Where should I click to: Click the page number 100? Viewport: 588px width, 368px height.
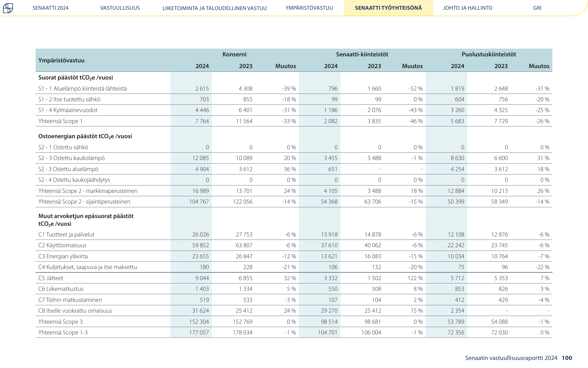[x=567, y=358]
